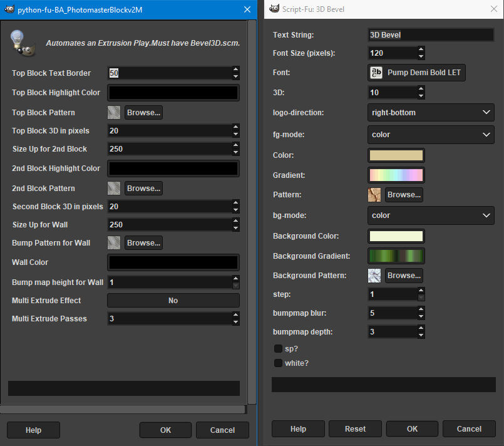Close the python-fu-BA_PhotomasterBlockv2M window
This screenshot has width=504, height=446.
(247, 9)
